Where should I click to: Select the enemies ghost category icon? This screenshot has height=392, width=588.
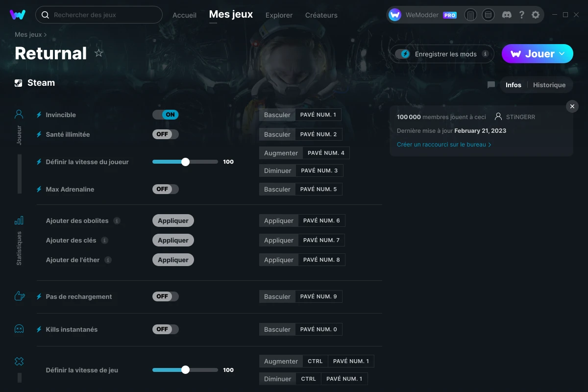click(19, 329)
